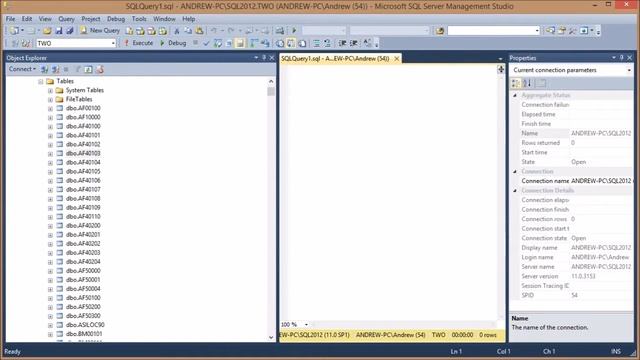The height and width of the screenshot is (360, 640).
Task: Open the Connect dropdown in Object Explorer
Action: (x=22, y=69)
